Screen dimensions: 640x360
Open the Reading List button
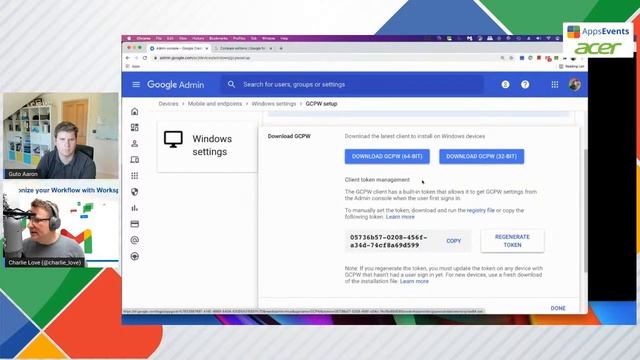572,66
